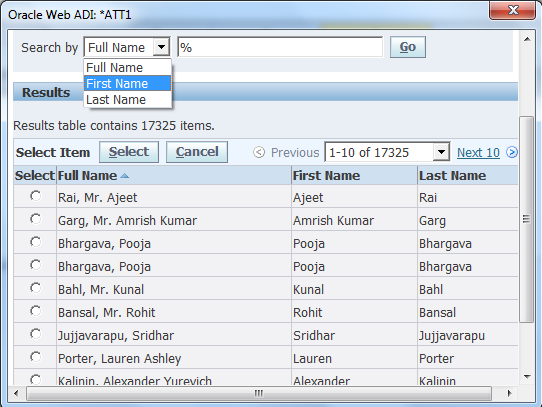Click the 'Results table contains 17325 items.' text
Screen dimensions: 542x407
coord(114,126)
